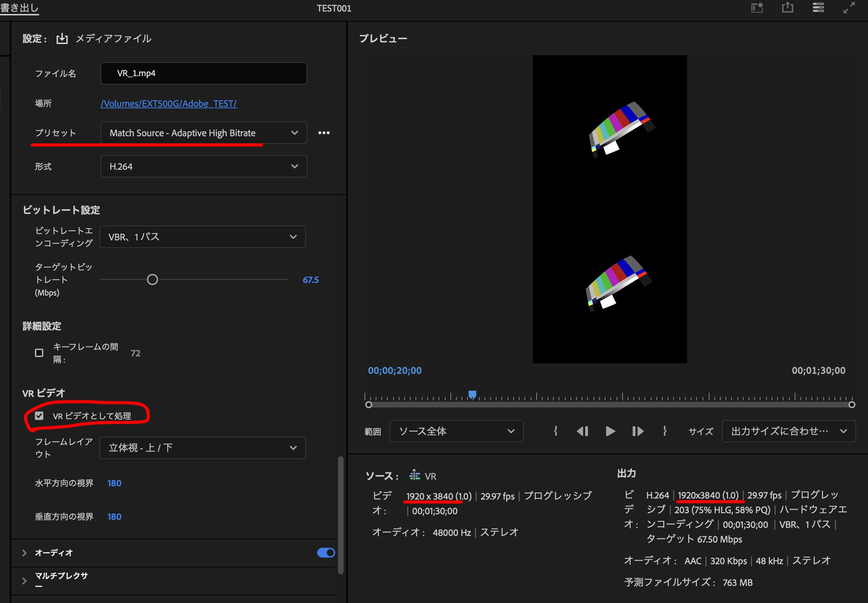Set the in point bracket marker
The height and width of the screenshot is (603, 868).
click(555, 431)
